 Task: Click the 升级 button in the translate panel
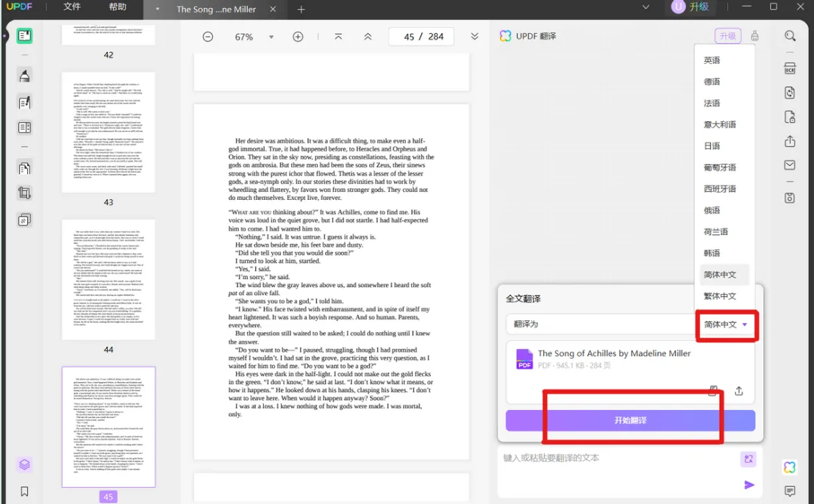click(x=727, y=36)
